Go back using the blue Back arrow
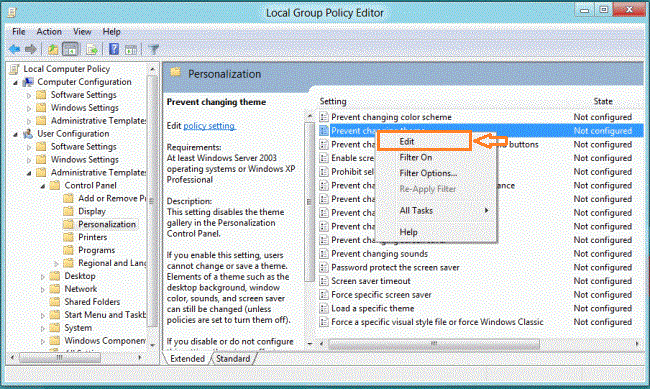Viewport: 650px width, 389px height. pos(15,49)
